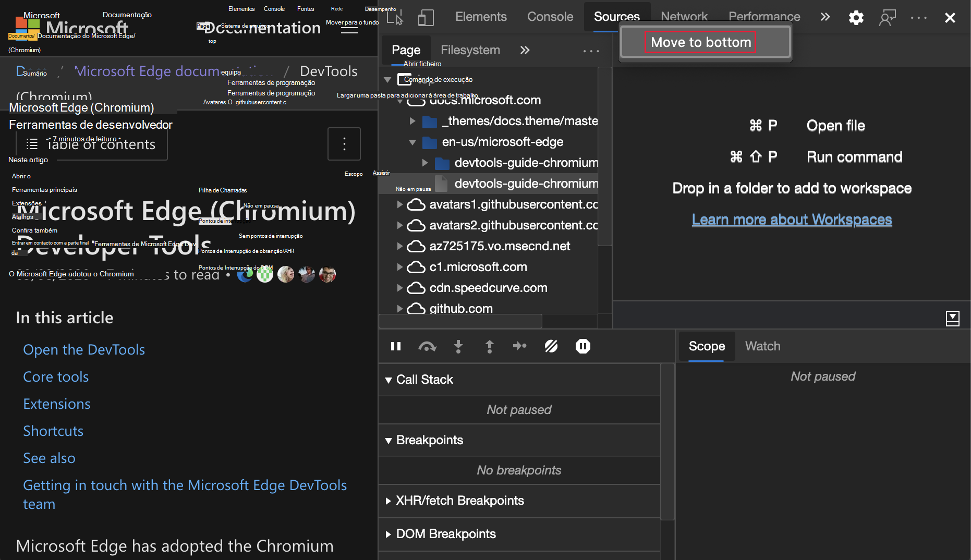
Task: Open the hamburger menu in page header
Action: click(349, 29)
